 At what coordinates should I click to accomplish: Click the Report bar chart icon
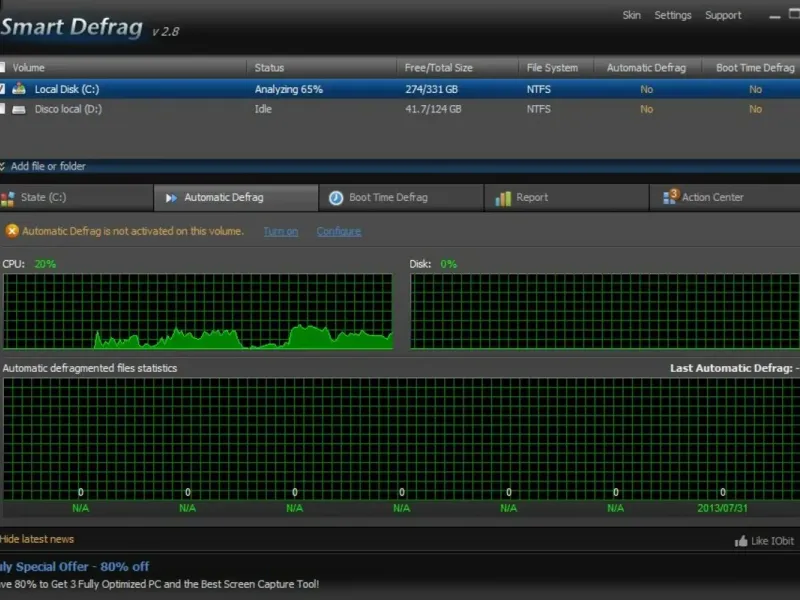point(503,198)
